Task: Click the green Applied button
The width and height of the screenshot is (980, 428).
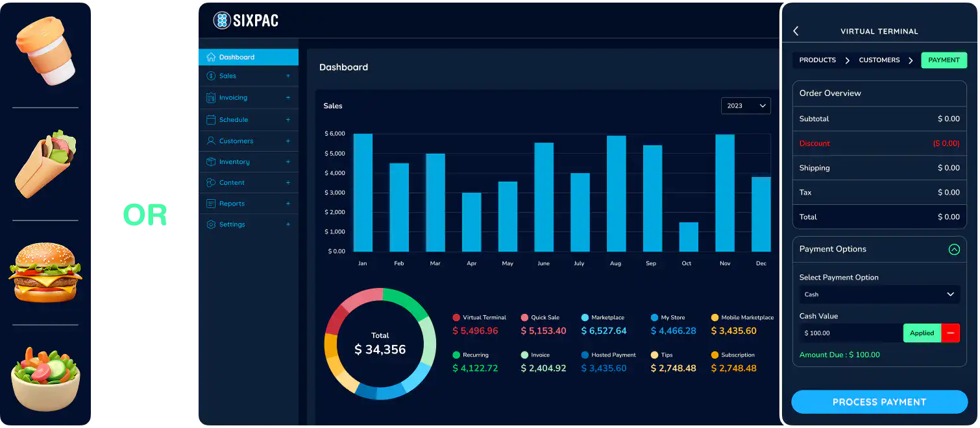Action: (x=922, y=333)
